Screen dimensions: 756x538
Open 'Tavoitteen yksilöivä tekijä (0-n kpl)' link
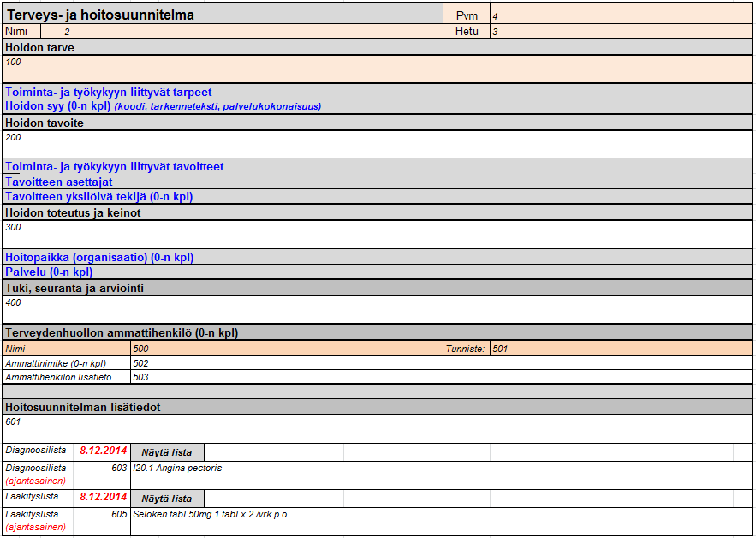click(x=98, y=197)
